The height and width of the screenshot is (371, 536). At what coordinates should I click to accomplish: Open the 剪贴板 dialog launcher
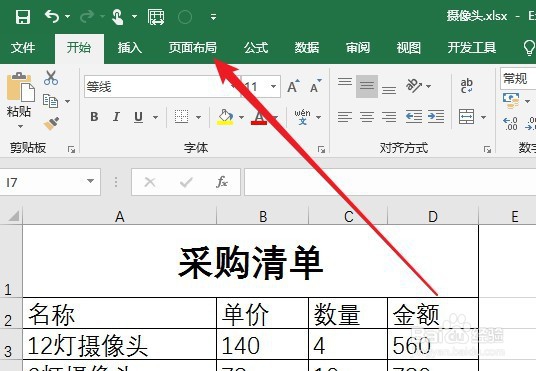click(x=71, y=149)
